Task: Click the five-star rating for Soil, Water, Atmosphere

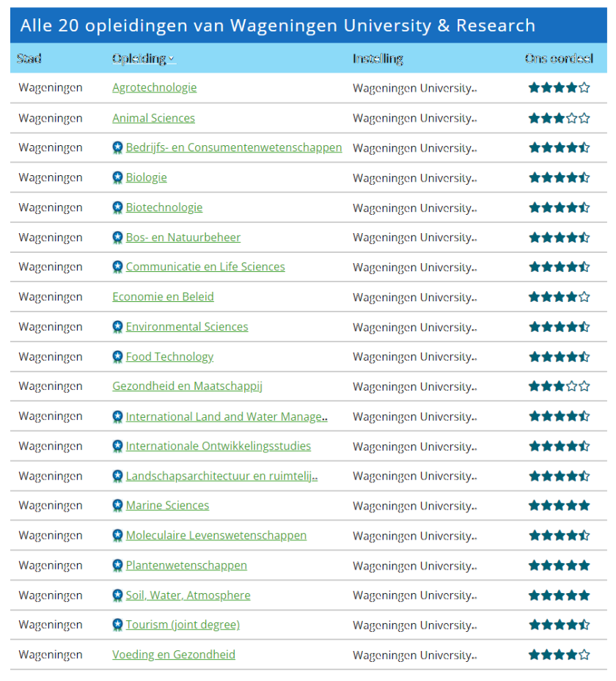Action: [559, 595]
